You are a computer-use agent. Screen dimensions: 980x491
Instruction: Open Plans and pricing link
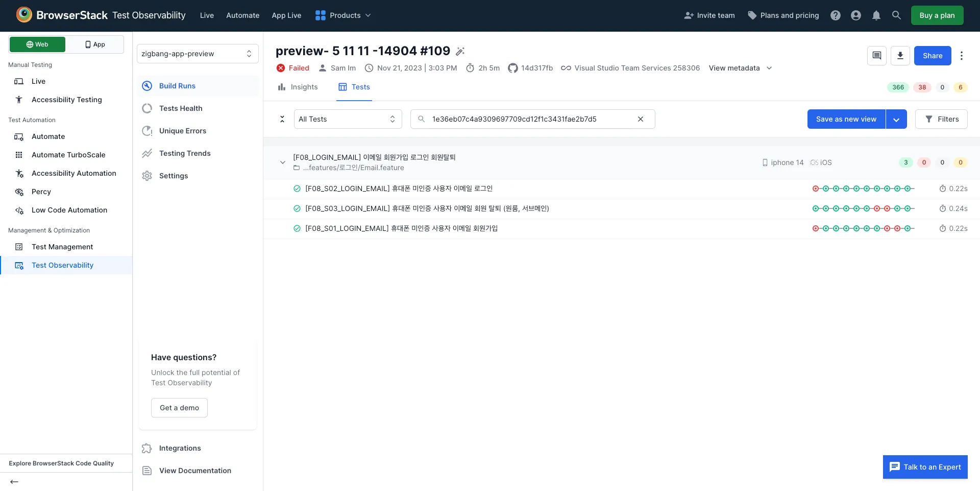pos(783,15)
